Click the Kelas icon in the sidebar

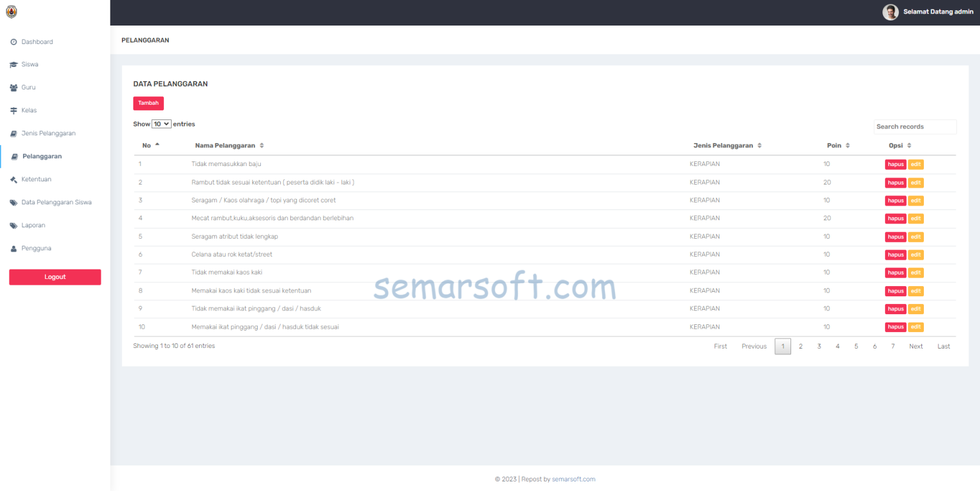[13, 110]
